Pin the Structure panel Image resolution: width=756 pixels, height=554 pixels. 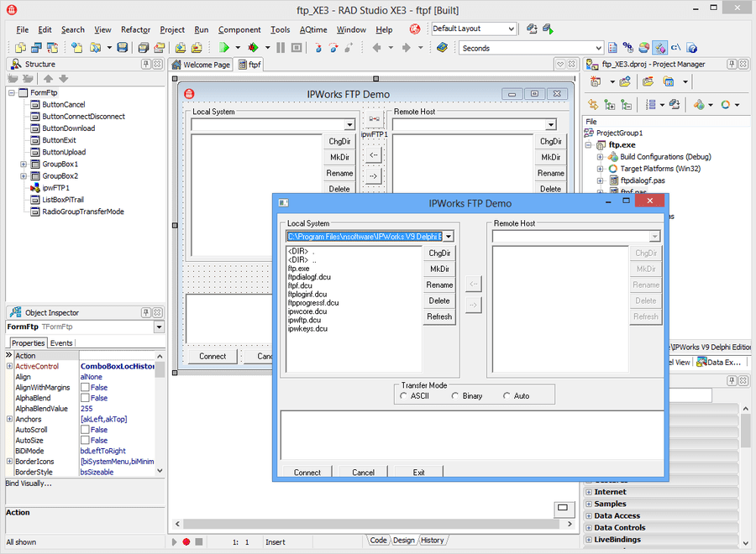tap(148, 64)
